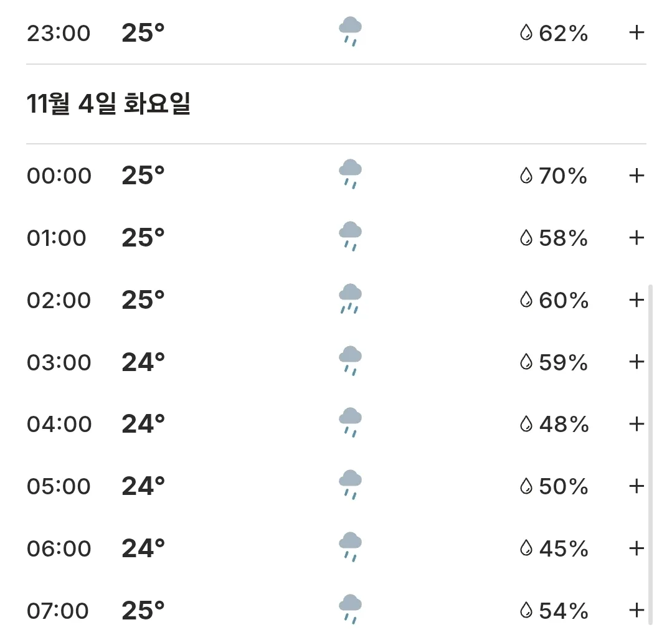
Task: Expand the 23:00 forecast details
Action: tap(637, 32)
